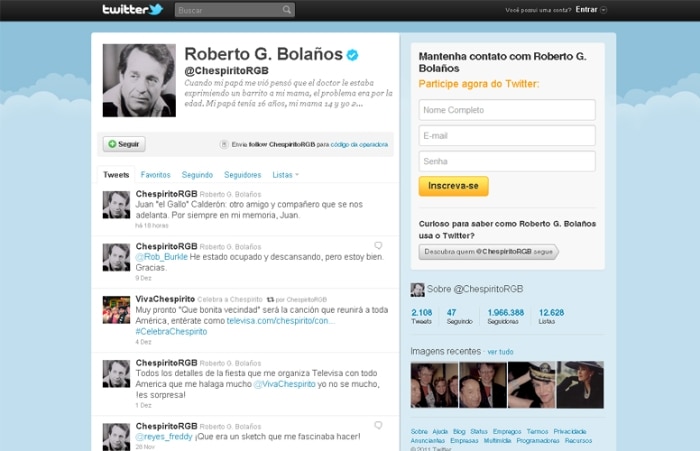Select the Tweets tab
Image resolution: width=700 pixels, height=451 pixels.
pos(116,175)
